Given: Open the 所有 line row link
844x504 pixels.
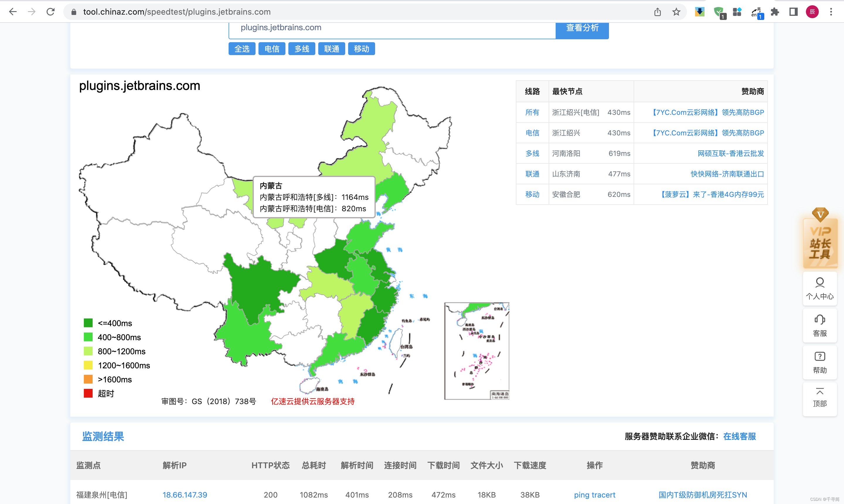Looking at the screenshot, I should pyautogui.click(x=532, y=113).
